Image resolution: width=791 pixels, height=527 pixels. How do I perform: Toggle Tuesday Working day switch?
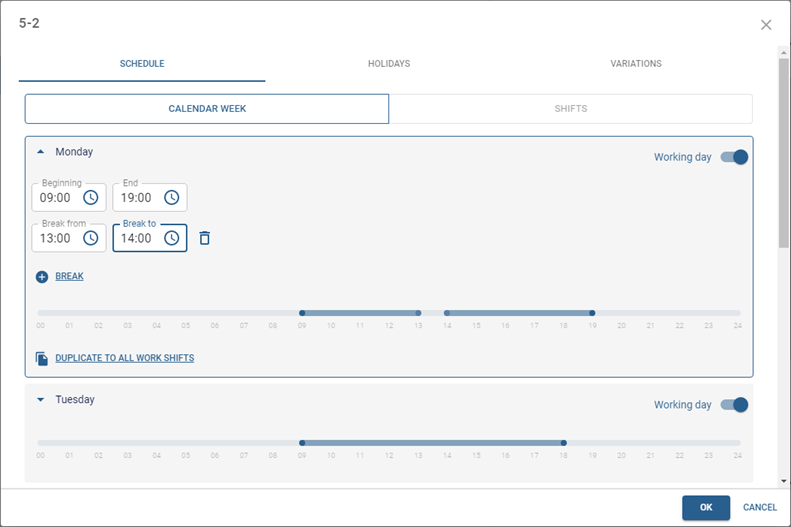click(734, 405)
